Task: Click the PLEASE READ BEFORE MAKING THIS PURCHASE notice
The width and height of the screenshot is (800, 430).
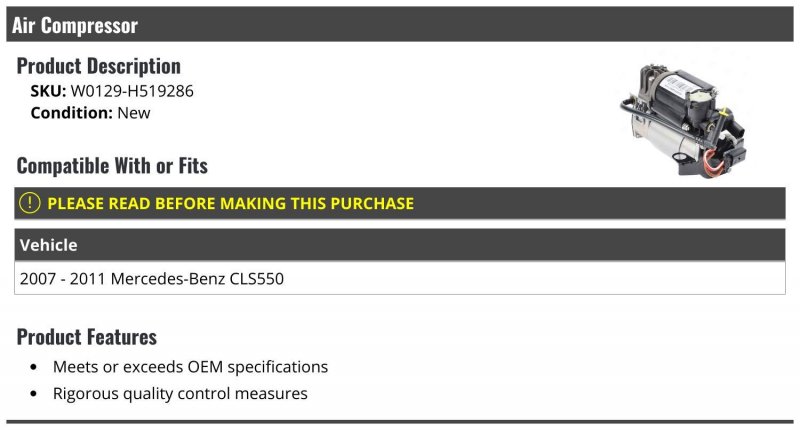Action: [x=230, y=203]
